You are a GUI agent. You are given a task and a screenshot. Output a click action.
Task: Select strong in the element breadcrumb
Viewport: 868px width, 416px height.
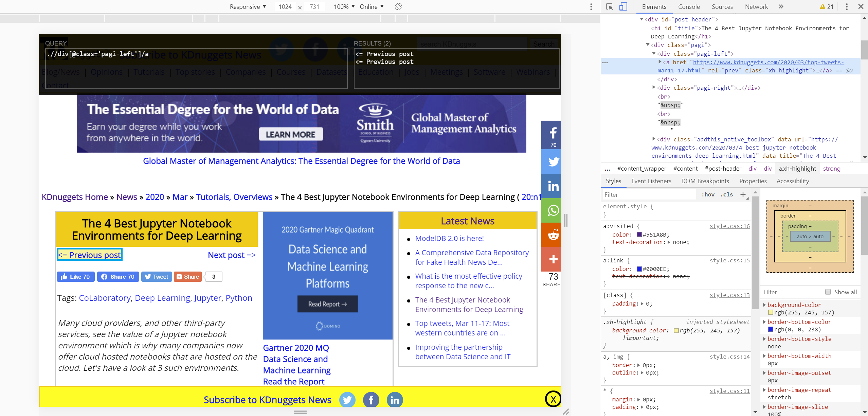(x=832, y=168)
